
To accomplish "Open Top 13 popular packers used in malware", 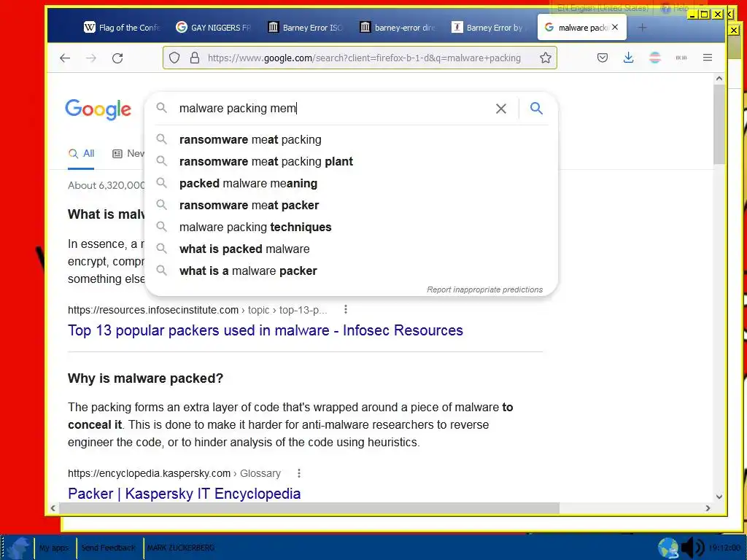I will pos(266,330).
